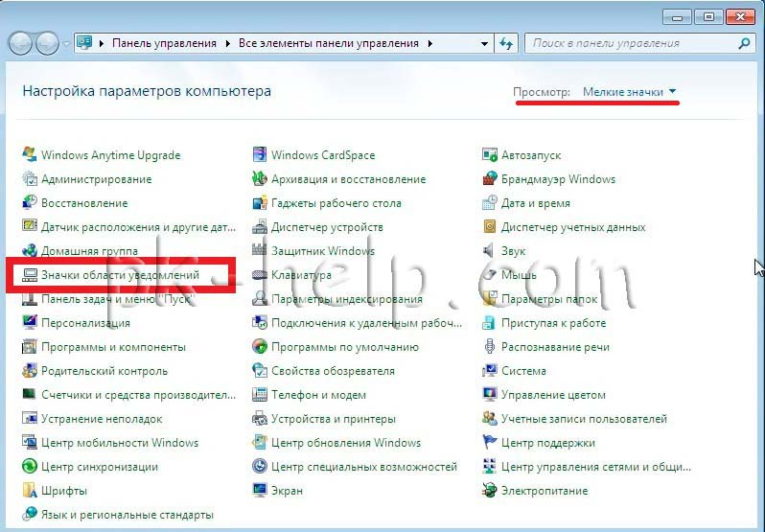Click the Программы по умолчанию icon
This screenshot has height=532, width=765.
260,347
